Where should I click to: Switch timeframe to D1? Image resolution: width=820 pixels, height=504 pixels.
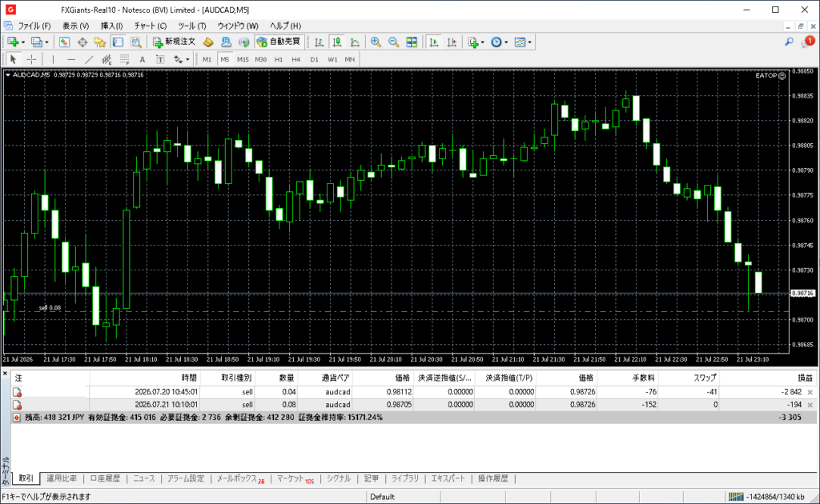[x=314, y=59]
